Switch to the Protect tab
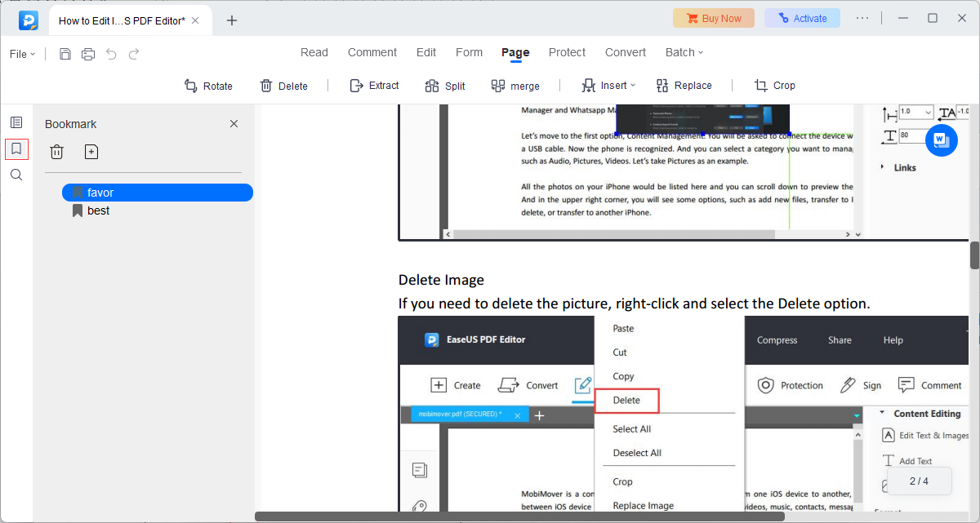 click(x=567, y=52)
